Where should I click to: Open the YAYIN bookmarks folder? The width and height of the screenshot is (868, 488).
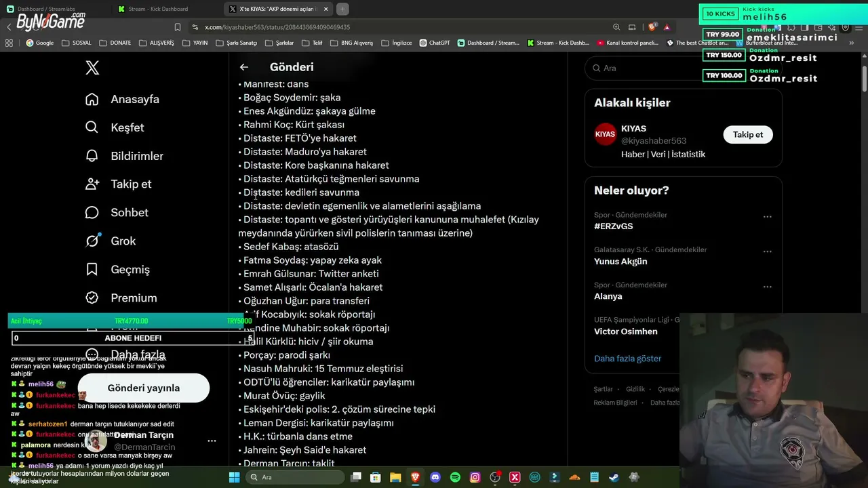[x=195, y=43]
